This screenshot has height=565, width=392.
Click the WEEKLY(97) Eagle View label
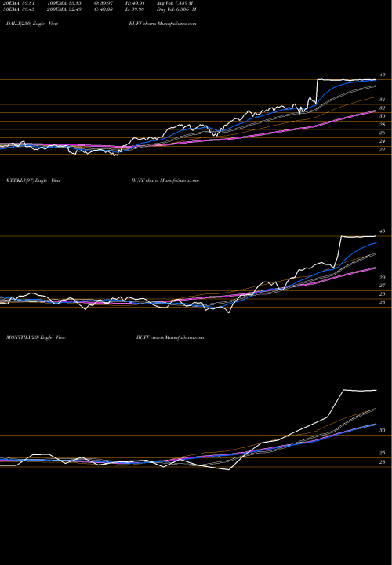point(34,180)
